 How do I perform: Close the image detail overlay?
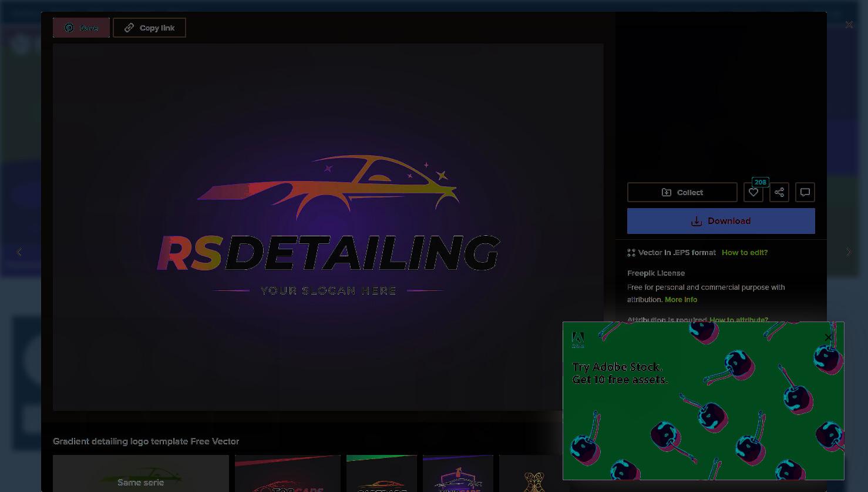(849, 25)
